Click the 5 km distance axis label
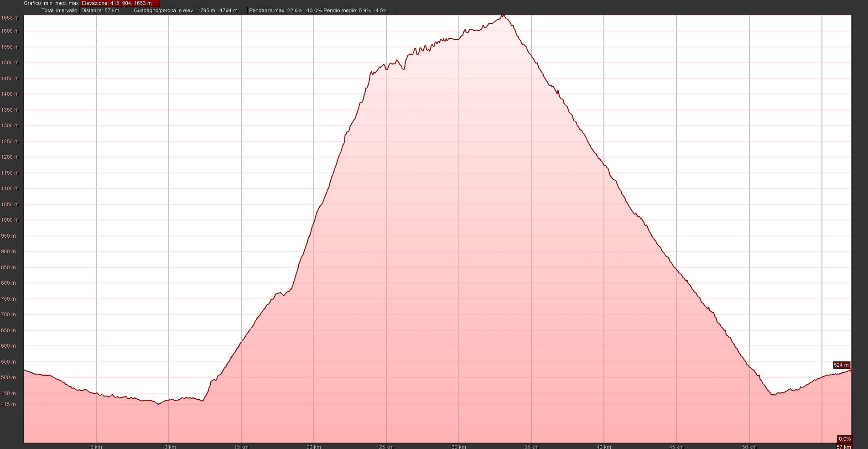This screenshot has width=868, height=449. pos(96,447)
